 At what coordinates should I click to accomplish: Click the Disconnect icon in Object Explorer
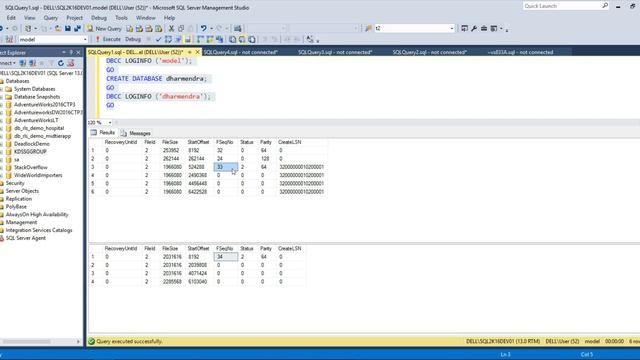(x=32, y=63)
